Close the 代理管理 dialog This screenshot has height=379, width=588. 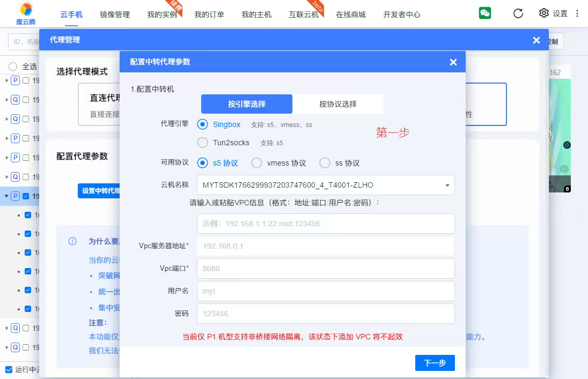pos(536,40)
